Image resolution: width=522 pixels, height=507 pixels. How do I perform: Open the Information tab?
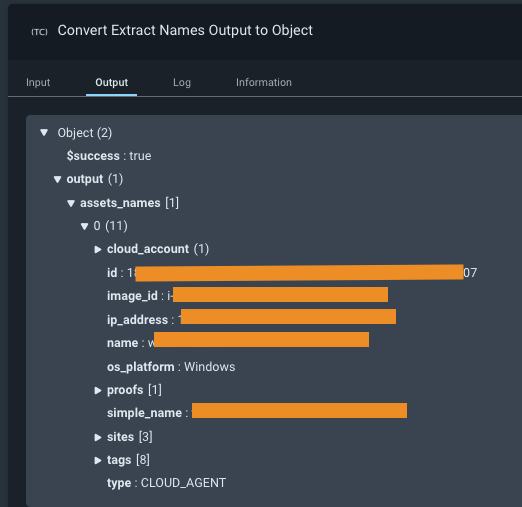[264, 82]
